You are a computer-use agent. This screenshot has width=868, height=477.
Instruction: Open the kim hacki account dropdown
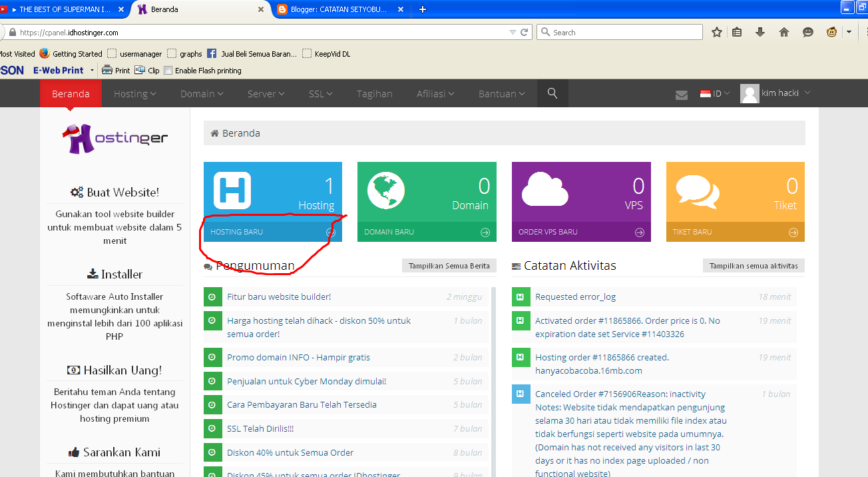coord(785,93)
